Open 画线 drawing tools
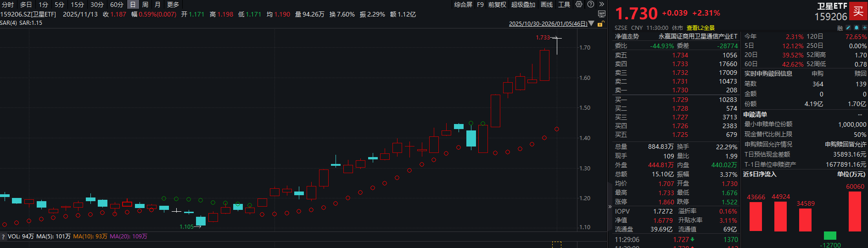This screenshot has width=868, height=248. tap(547, 5)
